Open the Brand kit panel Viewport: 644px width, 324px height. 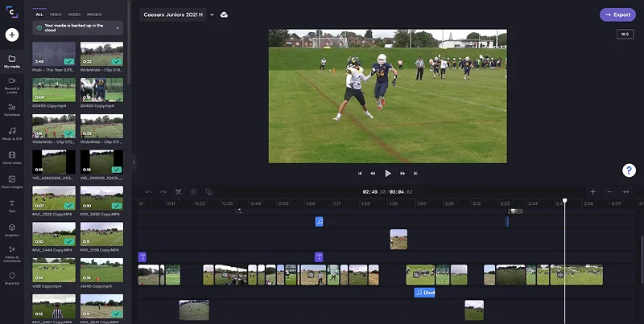pos(12,277)
